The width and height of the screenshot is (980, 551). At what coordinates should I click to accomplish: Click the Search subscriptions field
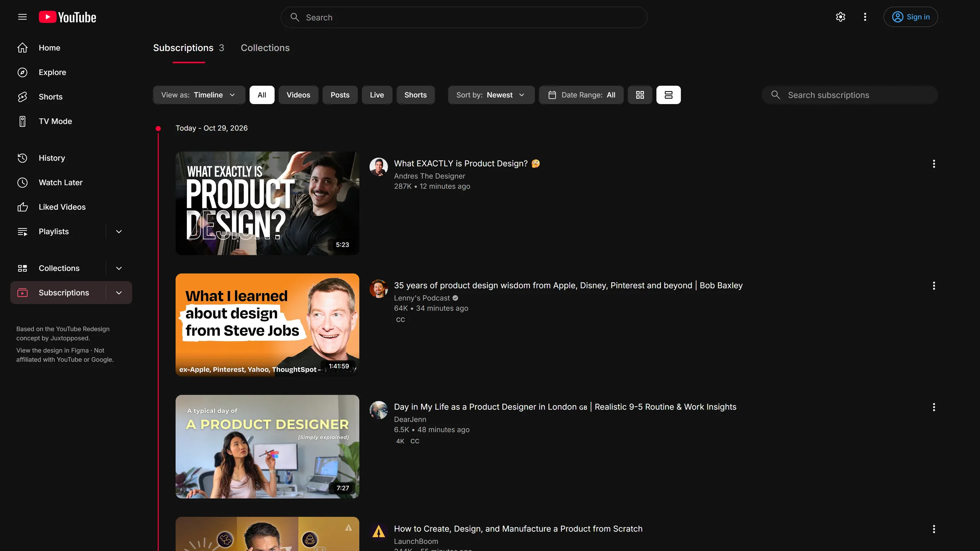pyautogui.click(x=849, y=95)
